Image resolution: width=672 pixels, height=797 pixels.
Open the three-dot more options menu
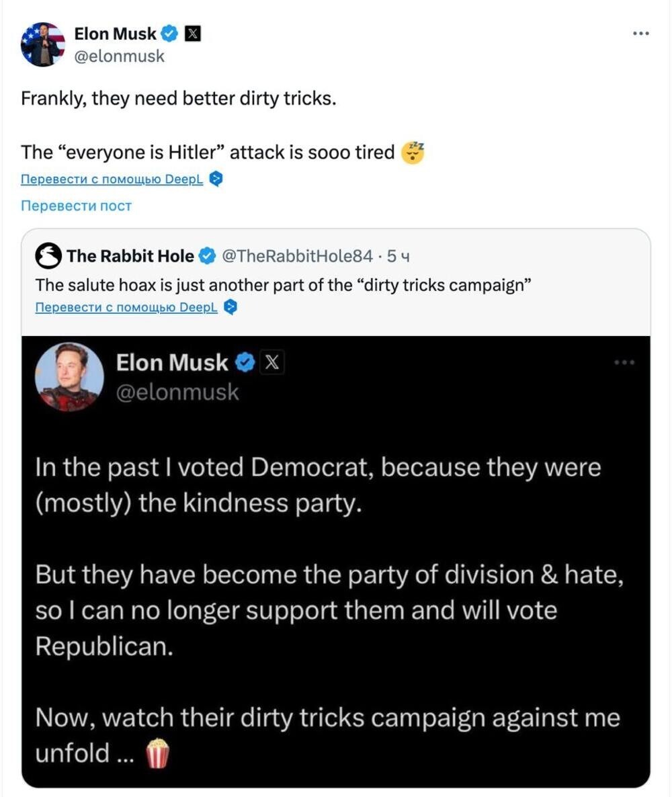point(641,34)
